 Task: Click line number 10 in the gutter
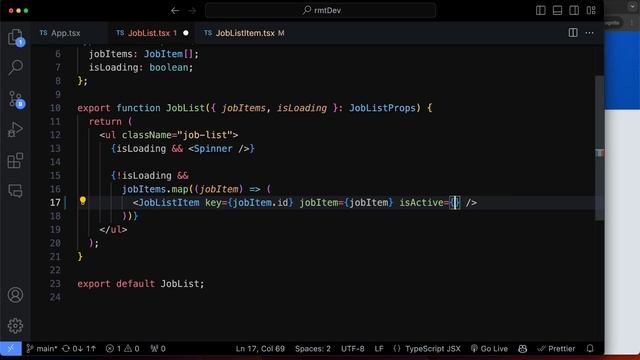(55, 108)
